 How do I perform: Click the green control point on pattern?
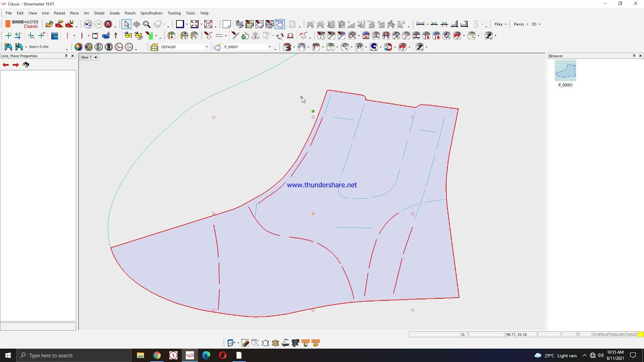pyautogui.click(x=313, y=111)
